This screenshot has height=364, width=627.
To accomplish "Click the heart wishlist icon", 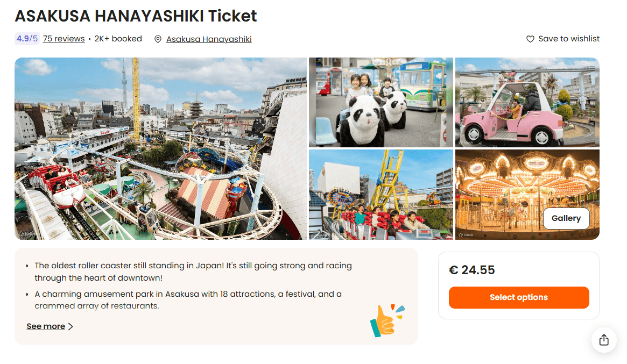I will click(530, 39).
